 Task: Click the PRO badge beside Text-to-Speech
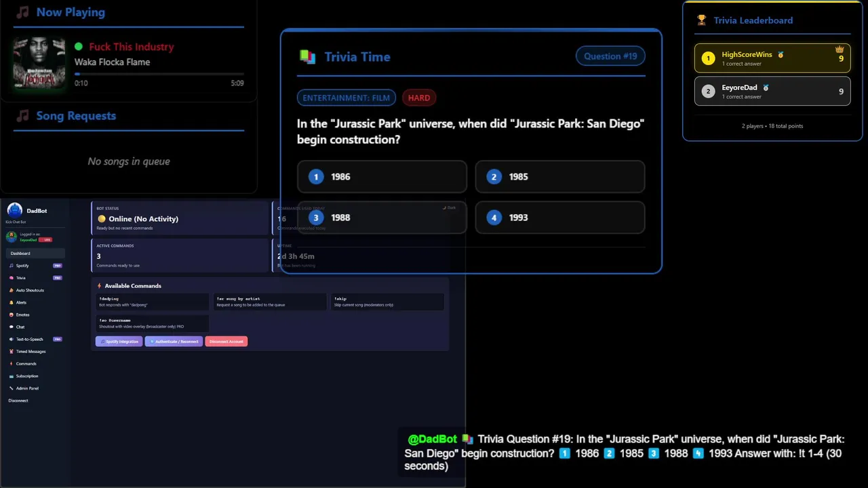click(58, 339)
